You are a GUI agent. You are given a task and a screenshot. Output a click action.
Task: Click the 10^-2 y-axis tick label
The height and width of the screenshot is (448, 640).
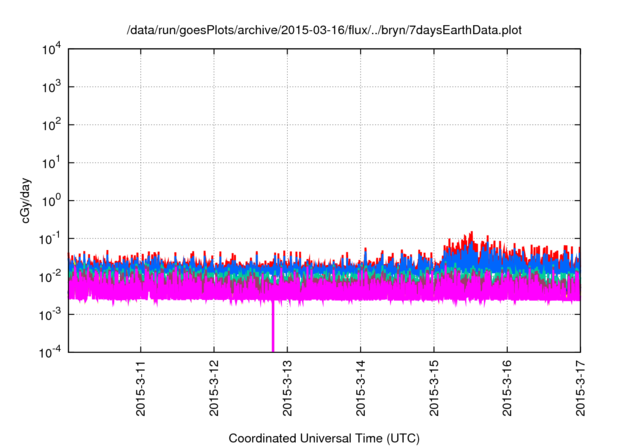[x=50, y=277]
